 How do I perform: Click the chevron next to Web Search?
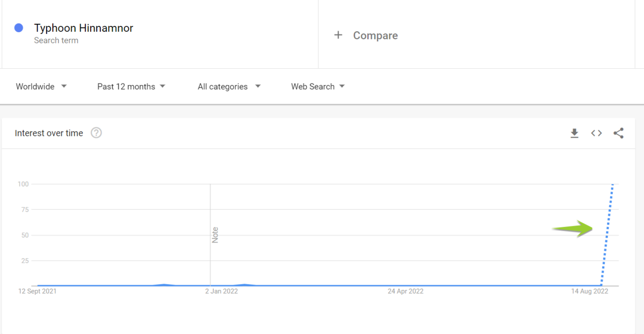[x=343, y=86]
